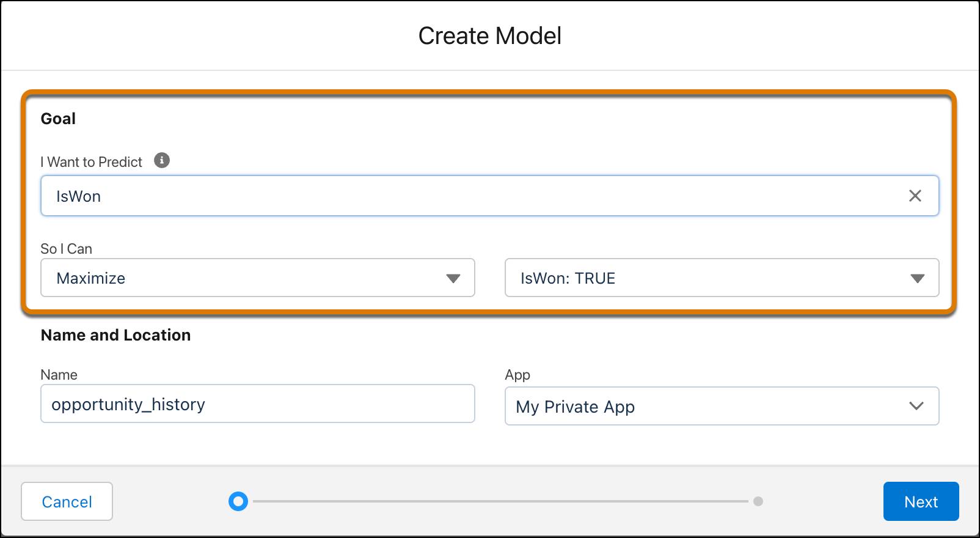Select the first blue step in progress indicator
Screen dimensions: 980x538
point(238,501)
